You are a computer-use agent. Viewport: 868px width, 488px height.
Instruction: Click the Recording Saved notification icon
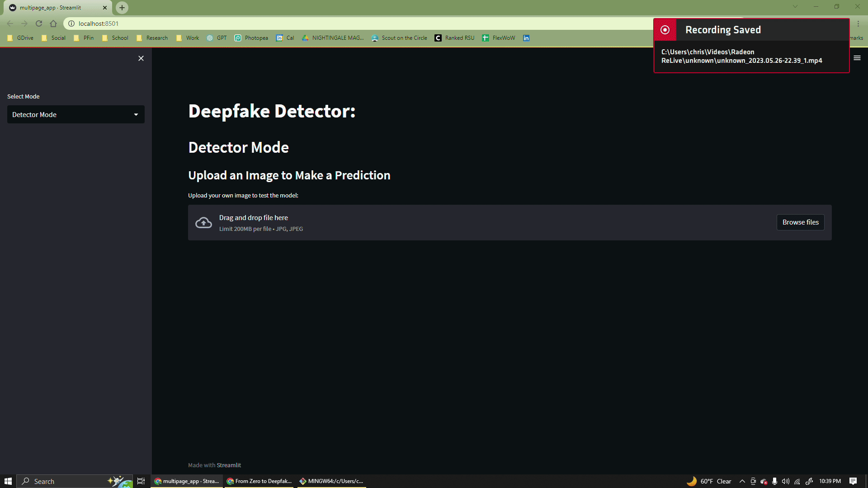(x=665, y=30)
